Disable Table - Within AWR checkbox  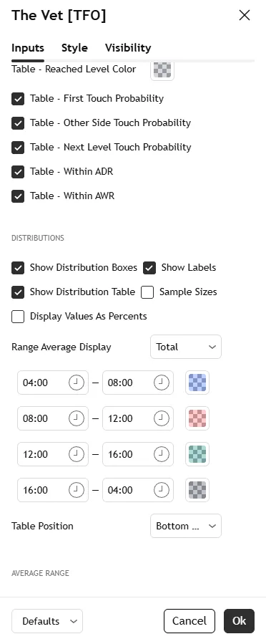tap(18, 196)
